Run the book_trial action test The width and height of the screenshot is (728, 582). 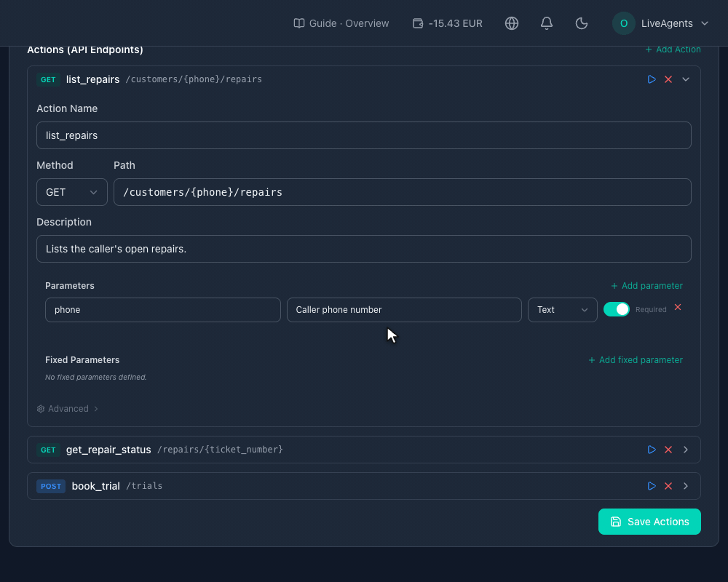(652, 486)
